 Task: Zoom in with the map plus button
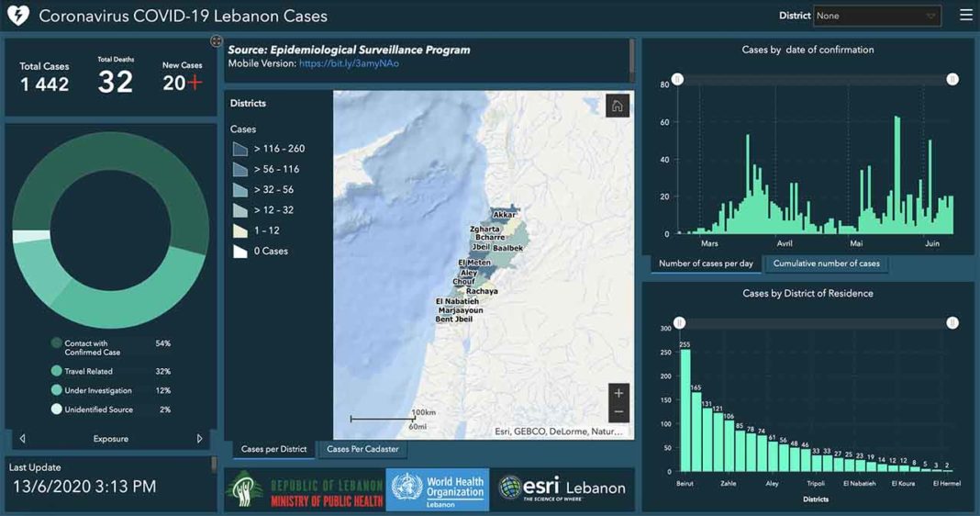coord(618,394)
